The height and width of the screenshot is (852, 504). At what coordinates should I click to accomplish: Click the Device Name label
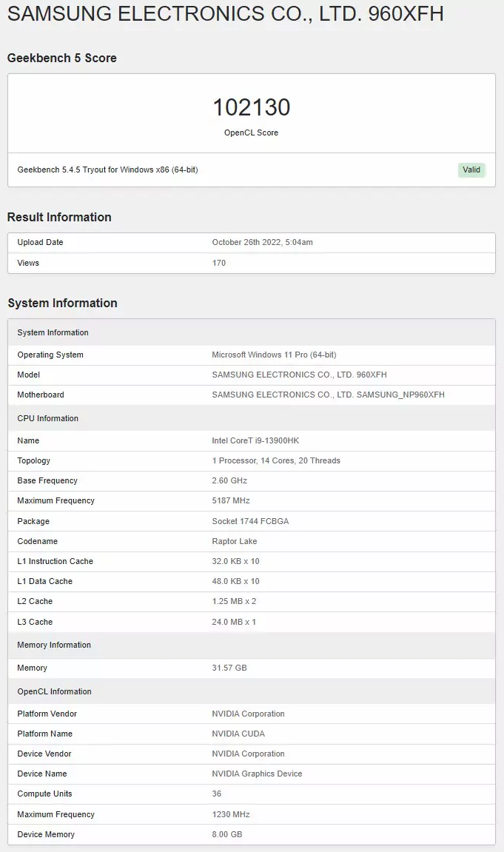[x=42, y=775]
